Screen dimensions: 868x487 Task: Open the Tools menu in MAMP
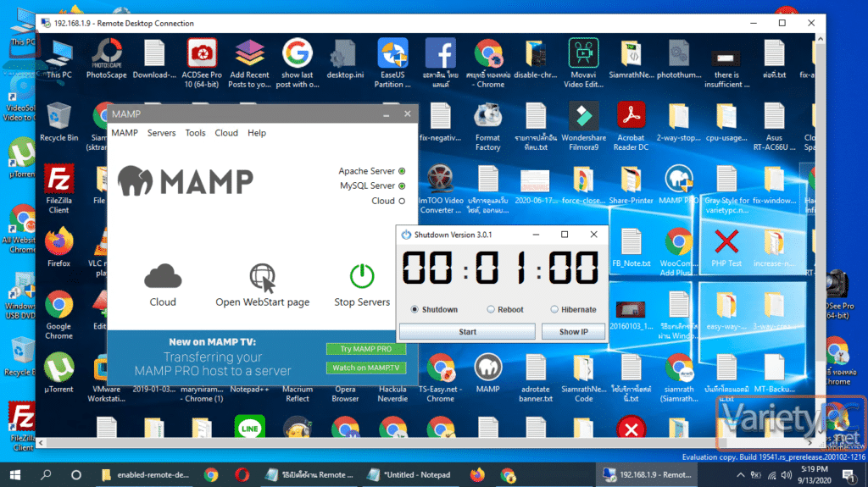point(195,133)
